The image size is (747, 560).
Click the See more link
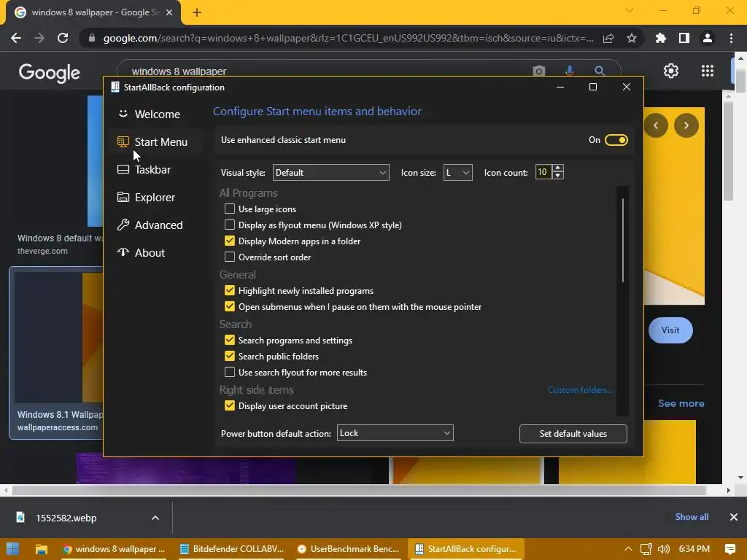[x=681, y=403]
